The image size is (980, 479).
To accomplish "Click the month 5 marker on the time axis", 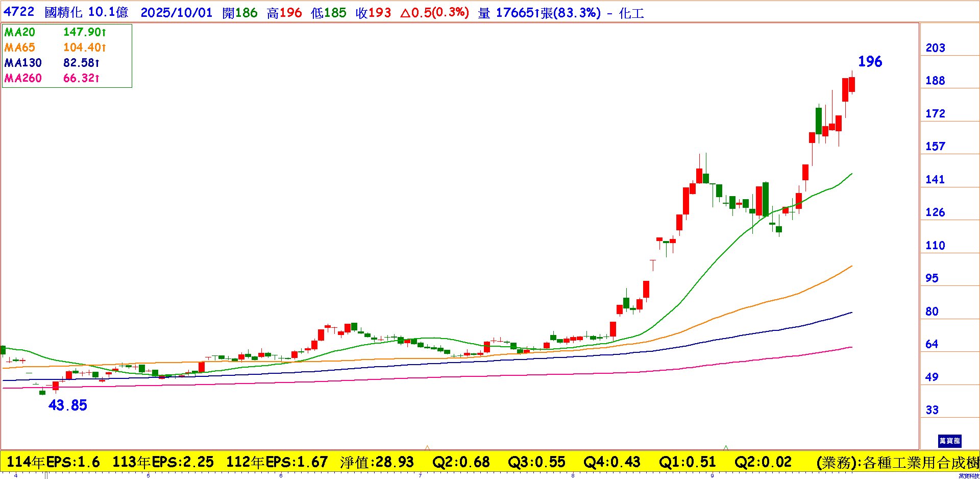I will coord(149,476).
